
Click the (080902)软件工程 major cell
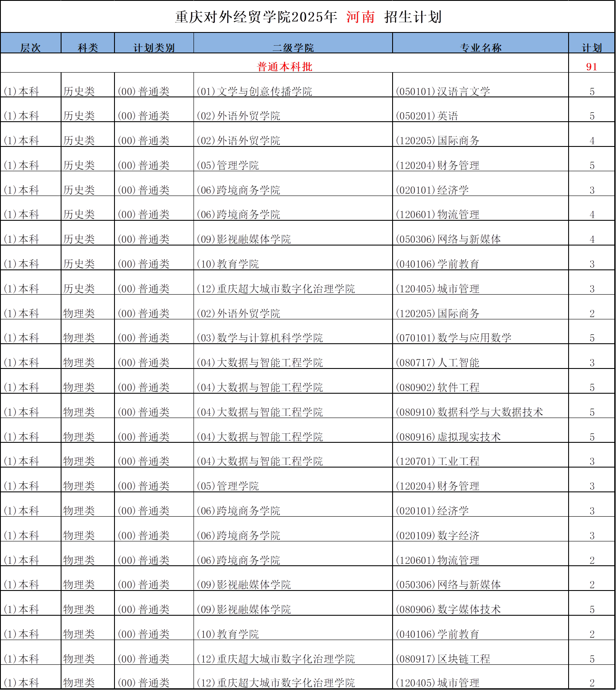tap(437, 388)
